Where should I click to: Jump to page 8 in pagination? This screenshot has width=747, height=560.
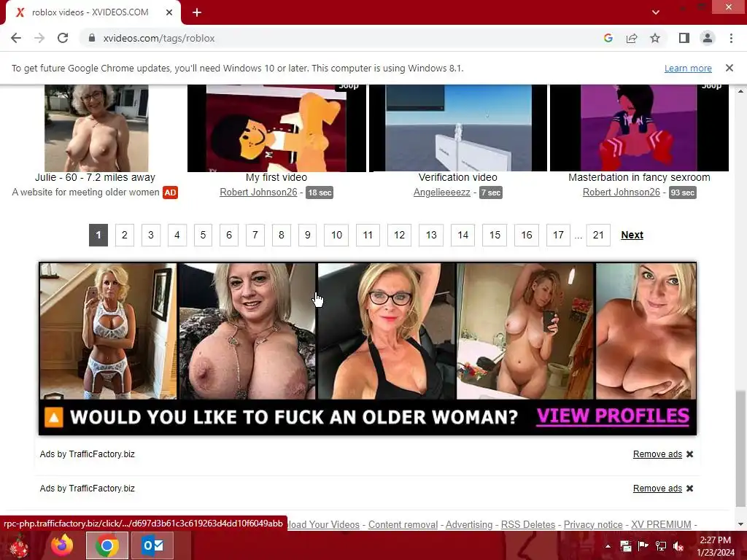pyautogui.click(x=281, y=235)
